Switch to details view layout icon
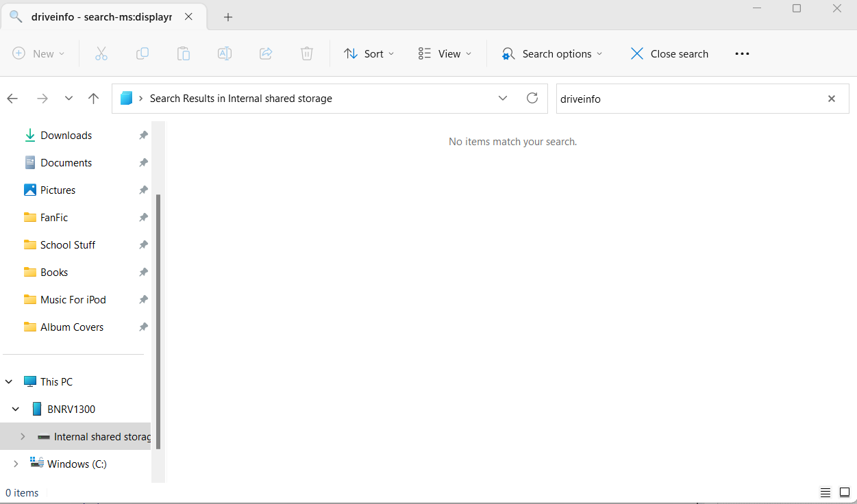857x504 pixels. (825, 493)
